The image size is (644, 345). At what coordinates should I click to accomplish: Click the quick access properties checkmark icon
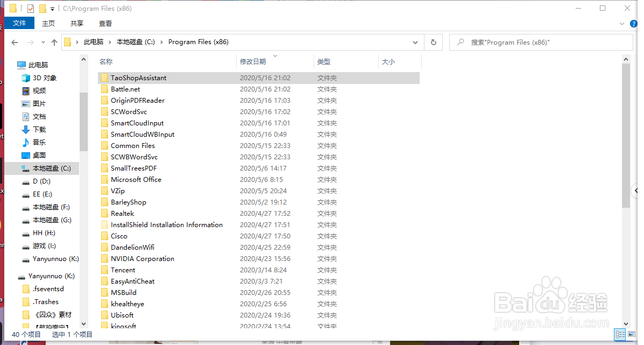click(x=30, y=8)
